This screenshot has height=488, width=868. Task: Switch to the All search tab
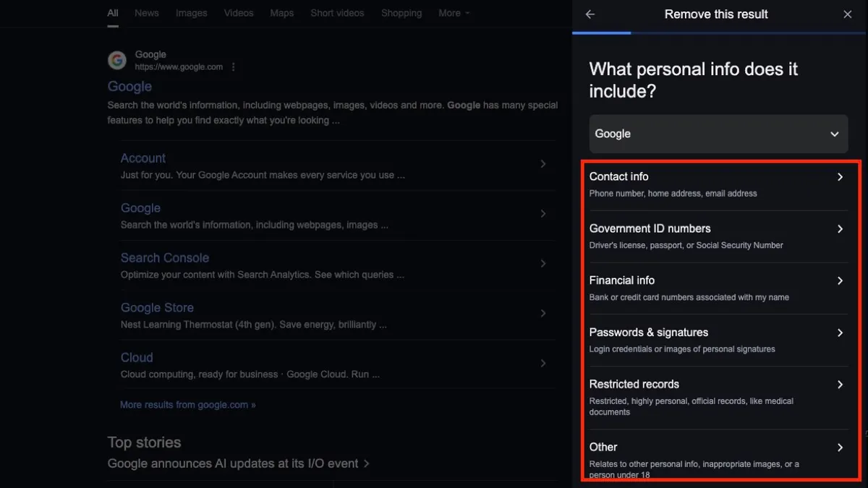113,13
